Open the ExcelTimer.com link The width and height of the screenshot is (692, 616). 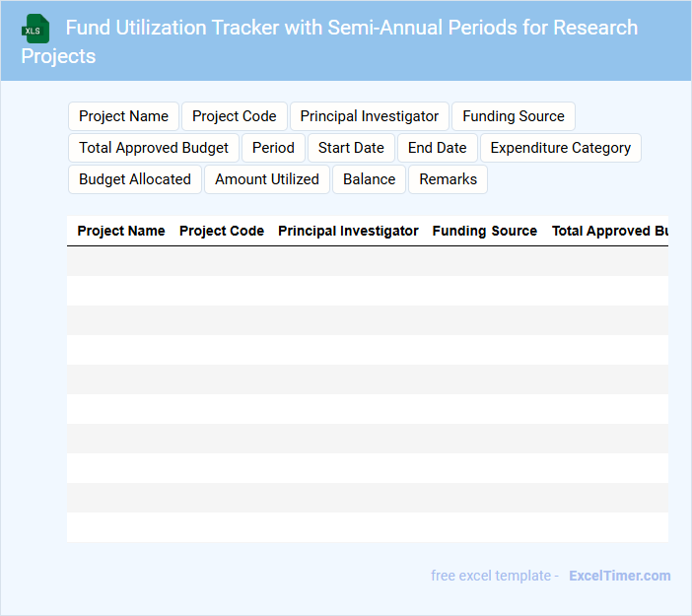[x=619, y=576]
